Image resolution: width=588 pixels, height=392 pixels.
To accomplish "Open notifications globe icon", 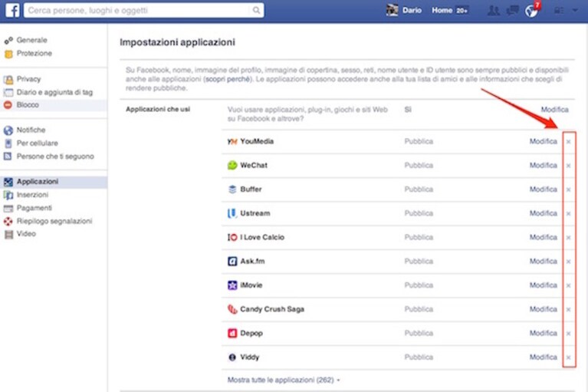I will pos(531,11).
